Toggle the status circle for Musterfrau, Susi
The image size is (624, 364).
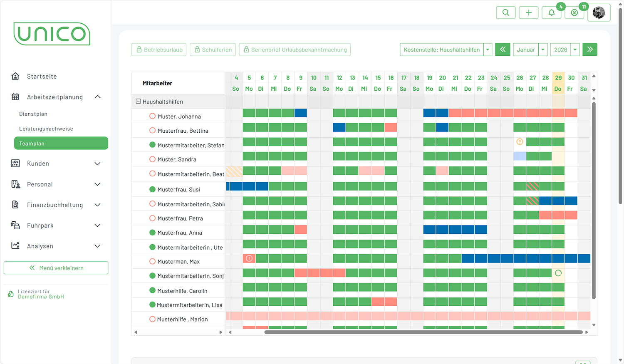point(152,189)
